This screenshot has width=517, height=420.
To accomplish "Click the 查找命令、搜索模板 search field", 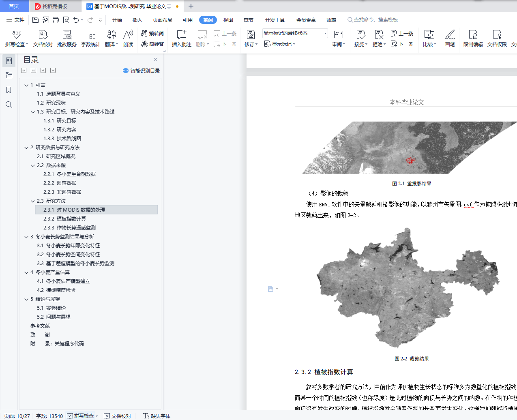I will (x=373, y=20).
